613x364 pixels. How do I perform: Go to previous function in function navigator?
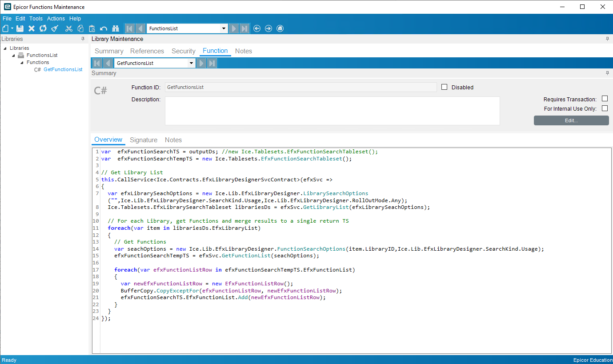pos(108,63)
